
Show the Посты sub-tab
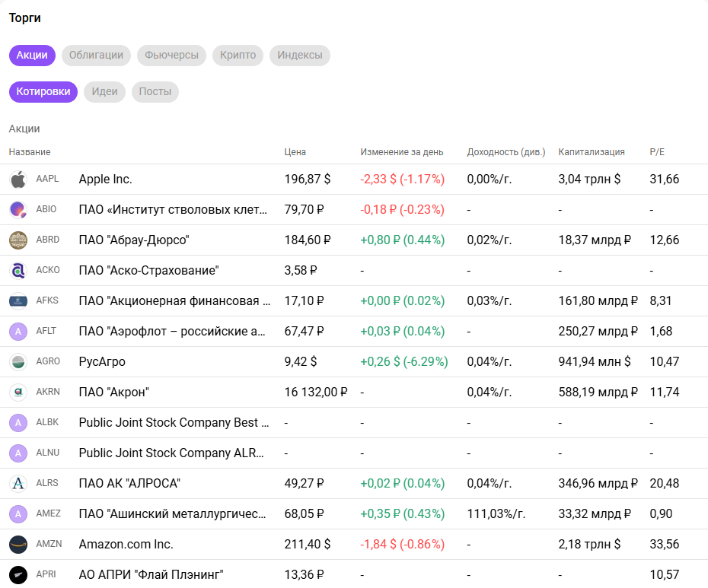(155, 92)
